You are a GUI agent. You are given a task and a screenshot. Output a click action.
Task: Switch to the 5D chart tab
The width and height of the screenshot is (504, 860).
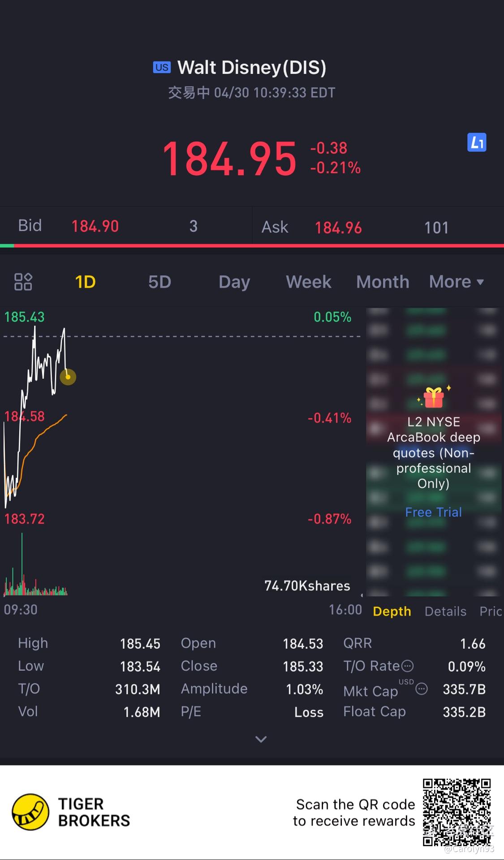coord(159,282)
